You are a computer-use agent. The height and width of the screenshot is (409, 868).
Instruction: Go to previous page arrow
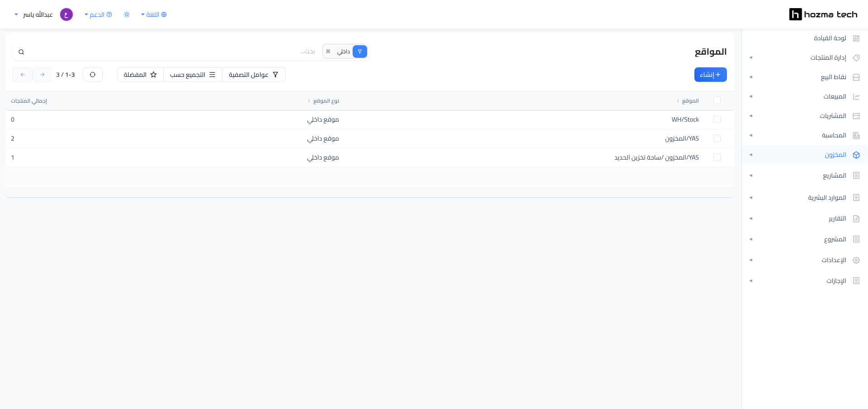click(23, 75)
